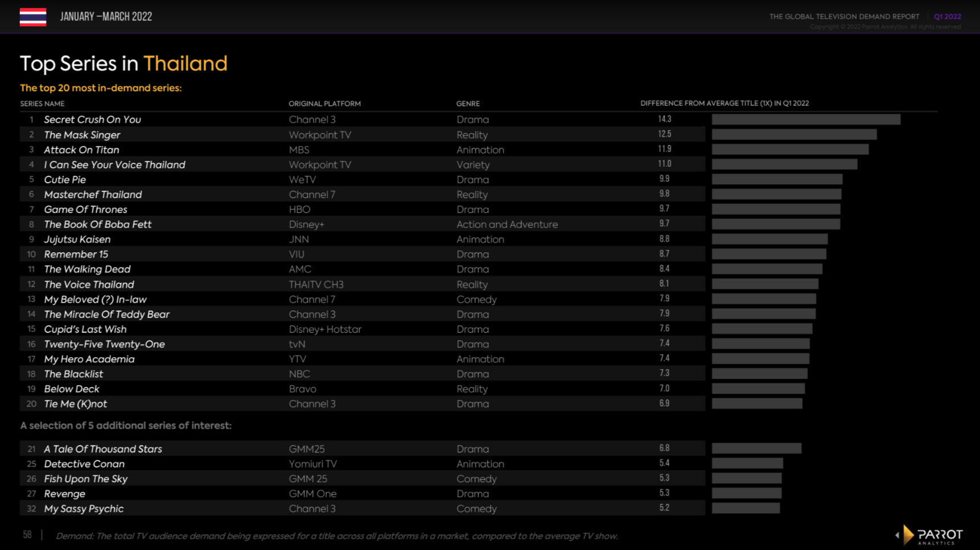Select 'A Tale Of Thousand Stars' title
The image size is (980, 550).
[103, 449]
